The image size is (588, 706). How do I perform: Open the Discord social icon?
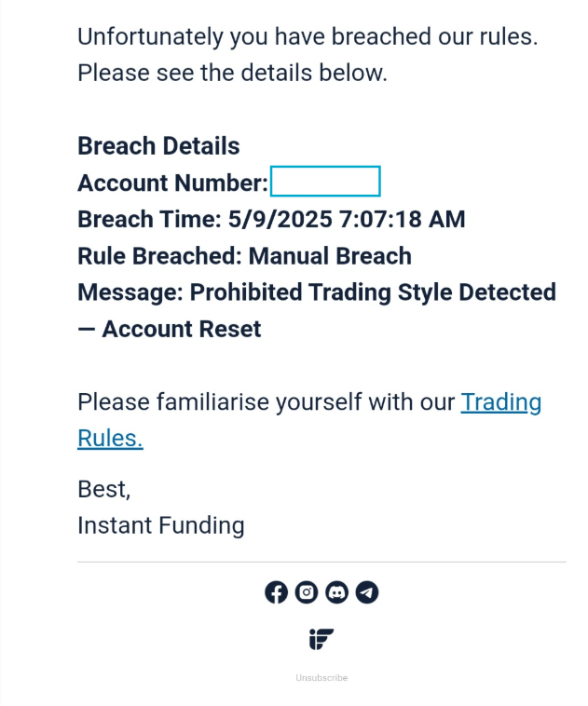[x=336, y=592]
